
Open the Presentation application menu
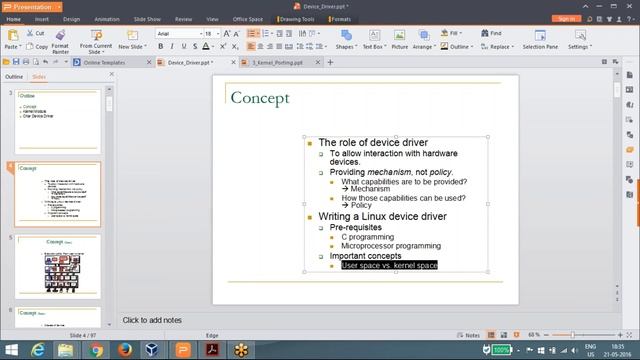(x=32, y=7)
